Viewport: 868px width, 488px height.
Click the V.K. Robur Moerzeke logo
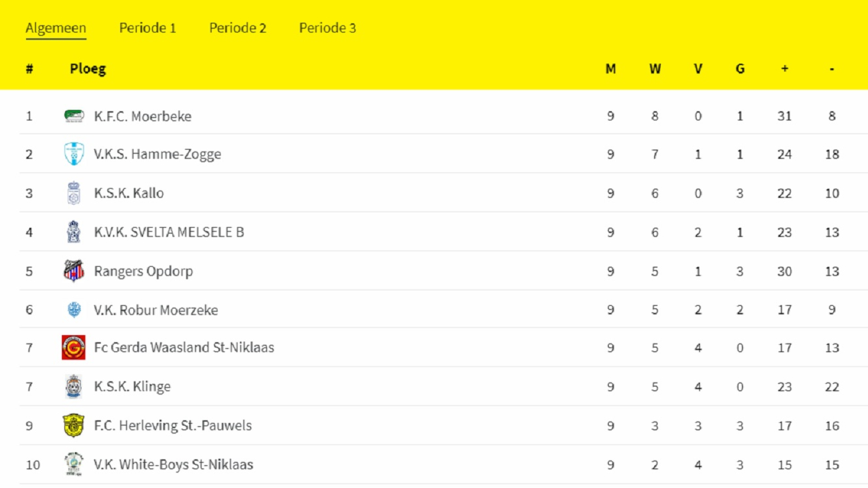pyautogui.click(x=74, y=310)
